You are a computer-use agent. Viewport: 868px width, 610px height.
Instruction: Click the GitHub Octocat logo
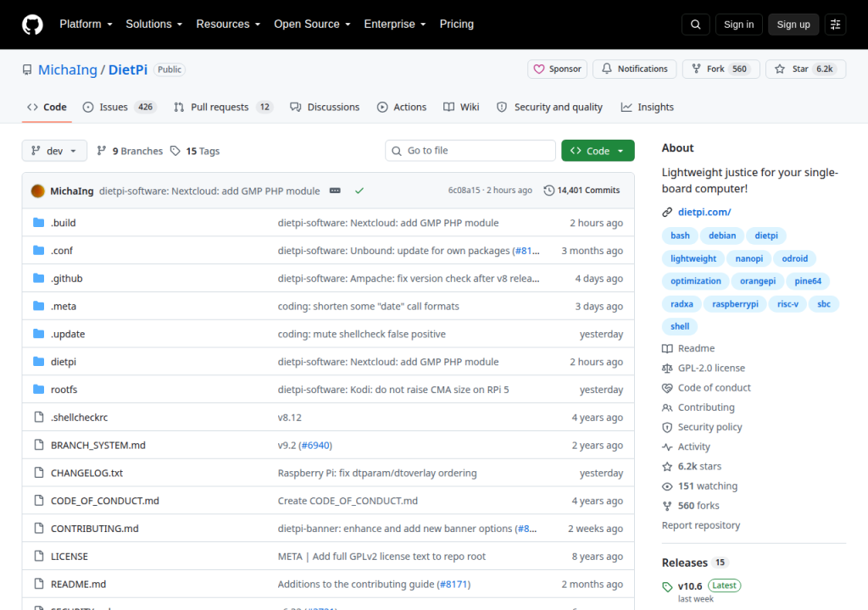click(32, 25)
